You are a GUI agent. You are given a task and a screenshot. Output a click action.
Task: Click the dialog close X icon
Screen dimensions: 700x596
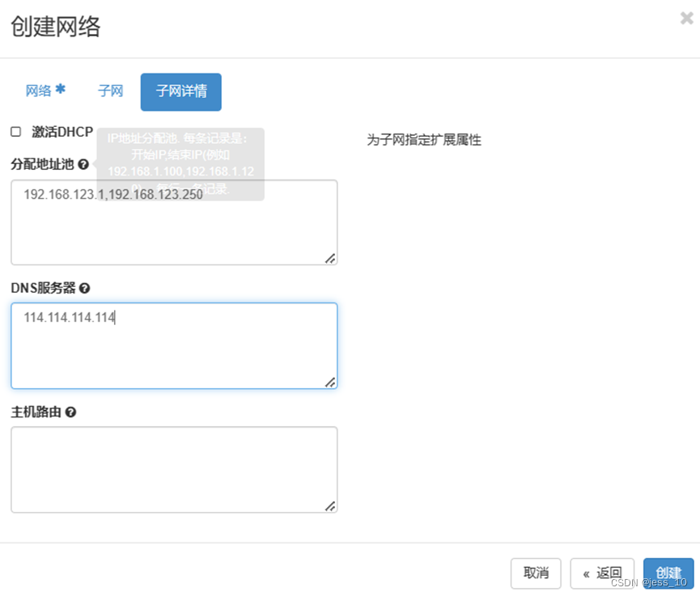pyautogui.click(x=687, y=18)
